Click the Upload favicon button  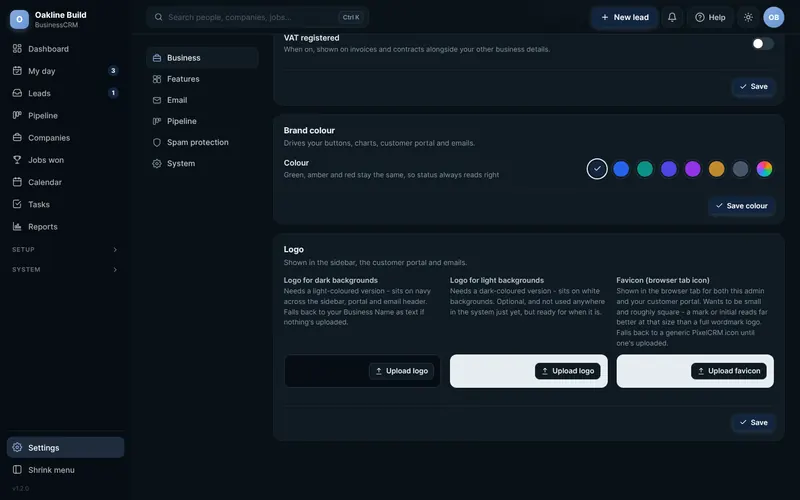pyautogui.click(x=729, y=371)
